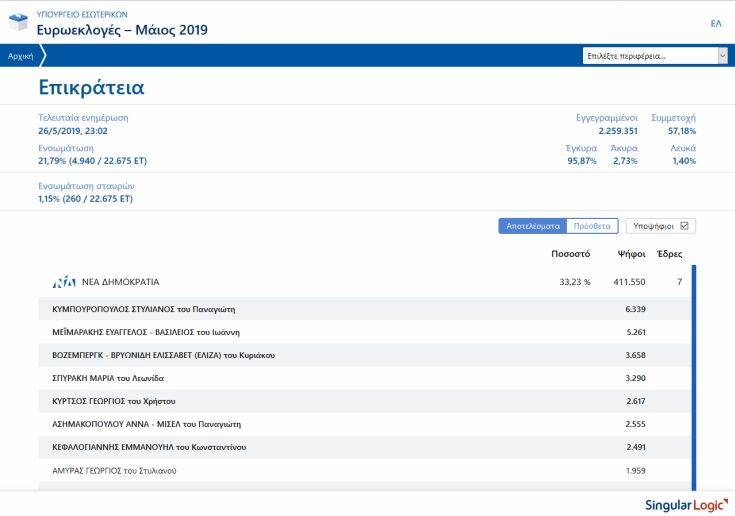Click the ballot box logo icon
735x516 pixels.
(18, 22)
